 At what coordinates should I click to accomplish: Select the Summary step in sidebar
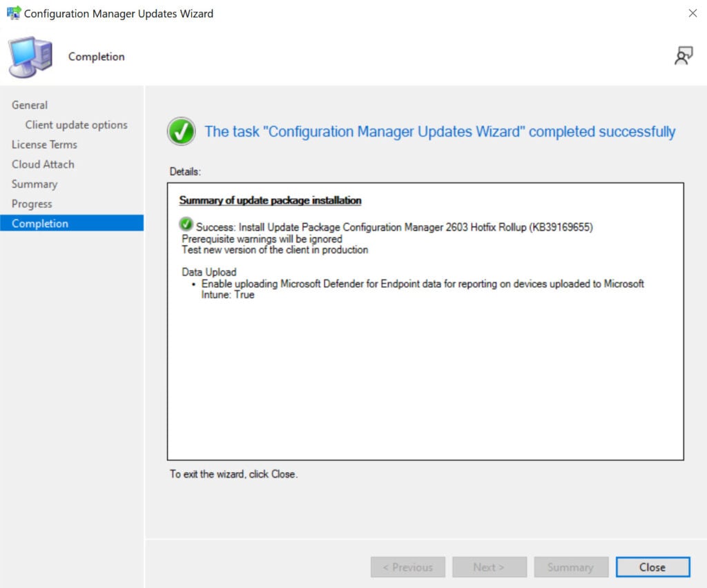[35, 184]
